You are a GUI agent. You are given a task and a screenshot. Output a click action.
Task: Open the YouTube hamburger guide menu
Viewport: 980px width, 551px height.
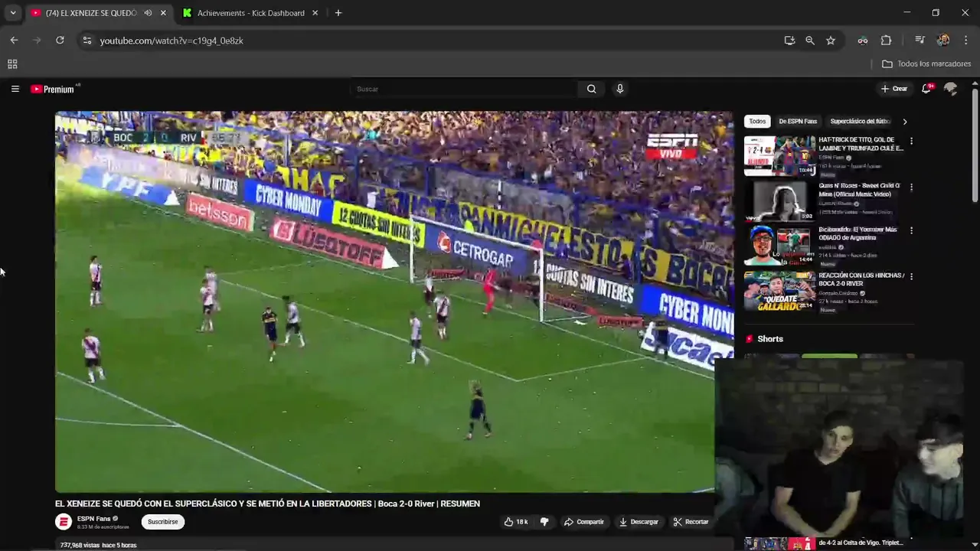(15, 89)
